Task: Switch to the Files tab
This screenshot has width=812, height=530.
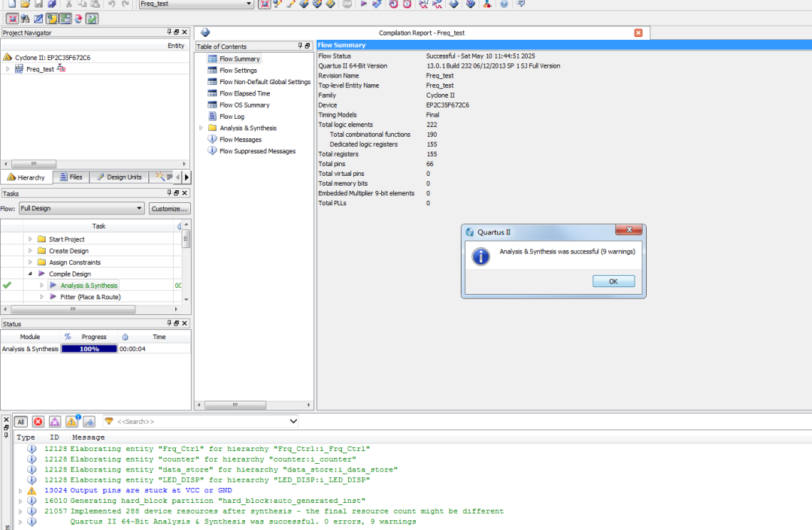Action: (71, 177)
